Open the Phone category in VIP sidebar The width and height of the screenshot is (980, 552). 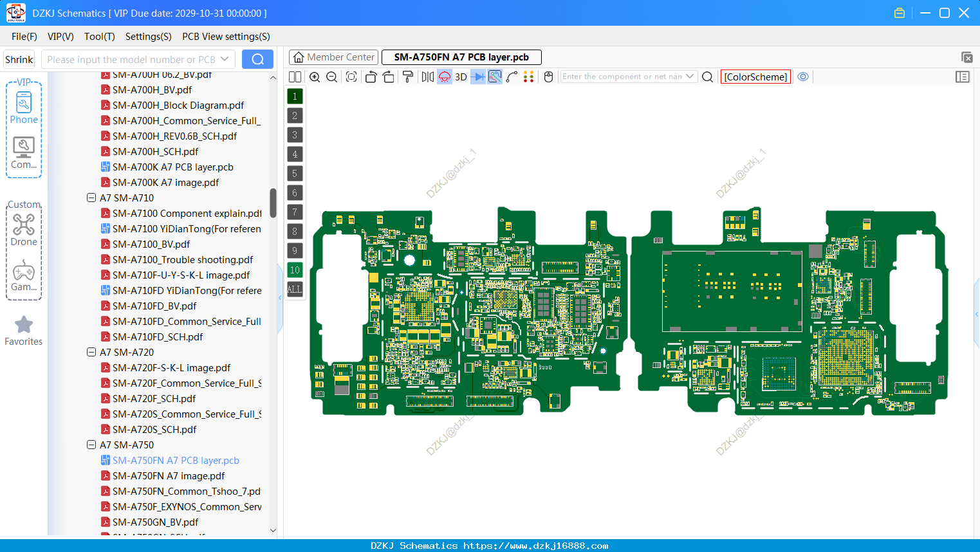point(24,108)
